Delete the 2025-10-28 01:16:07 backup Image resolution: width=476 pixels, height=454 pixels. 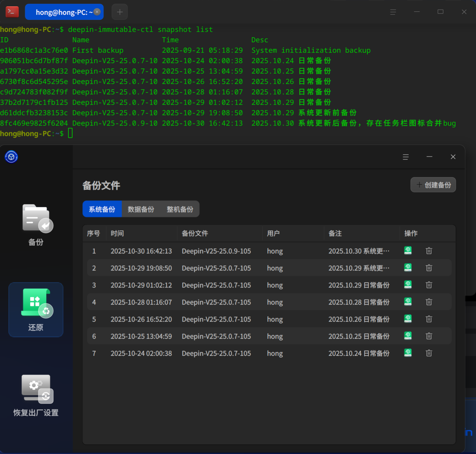(x=429, y=302)
